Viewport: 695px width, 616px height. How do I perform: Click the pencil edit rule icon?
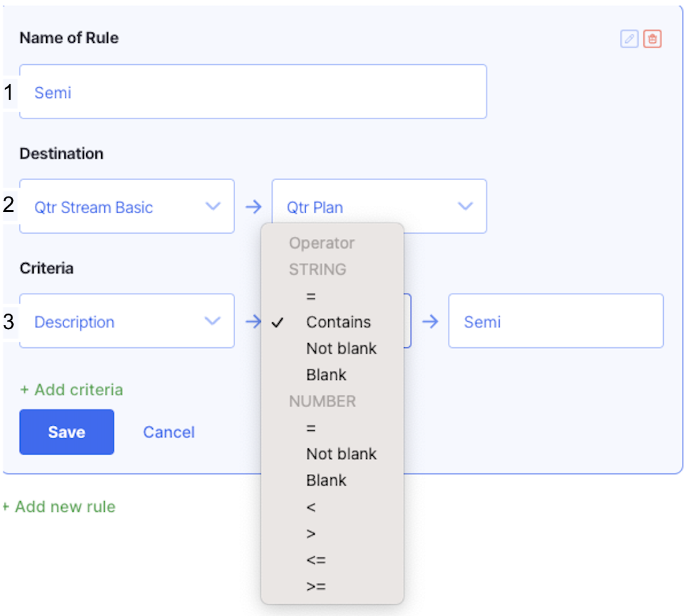629,39
